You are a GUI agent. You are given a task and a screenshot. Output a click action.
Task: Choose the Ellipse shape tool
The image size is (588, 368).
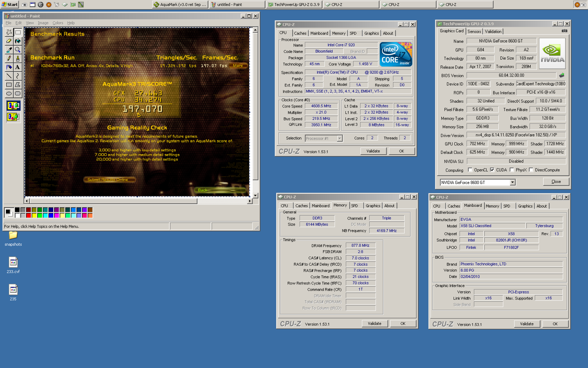tap(9, 93)
